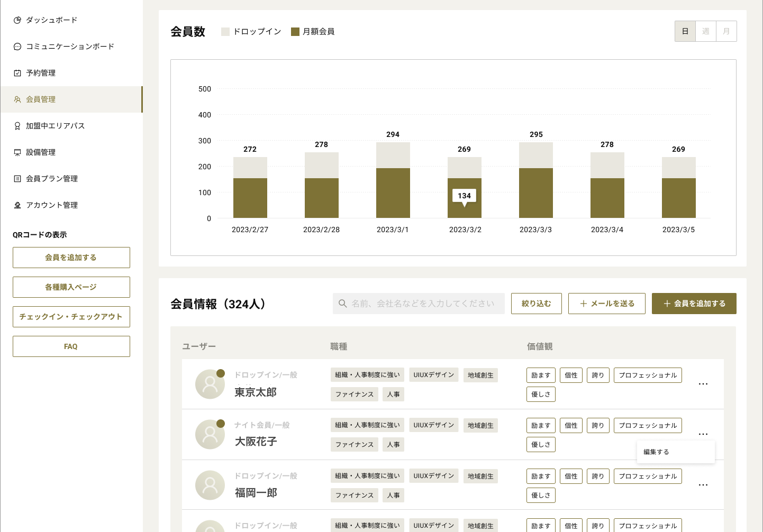Open ダッシュボード in the sidebar
Viewport: 763px width, 532px height.
click(71, 20)
